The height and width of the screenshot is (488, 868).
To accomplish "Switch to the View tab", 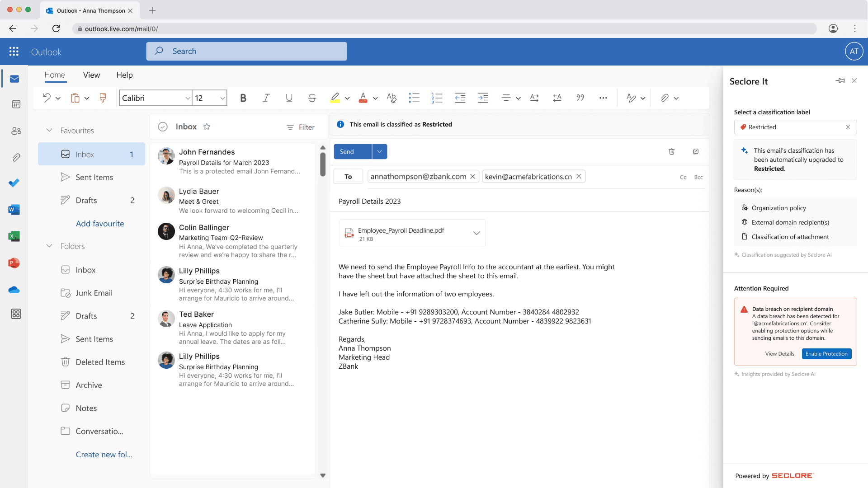I will (91, 75).
